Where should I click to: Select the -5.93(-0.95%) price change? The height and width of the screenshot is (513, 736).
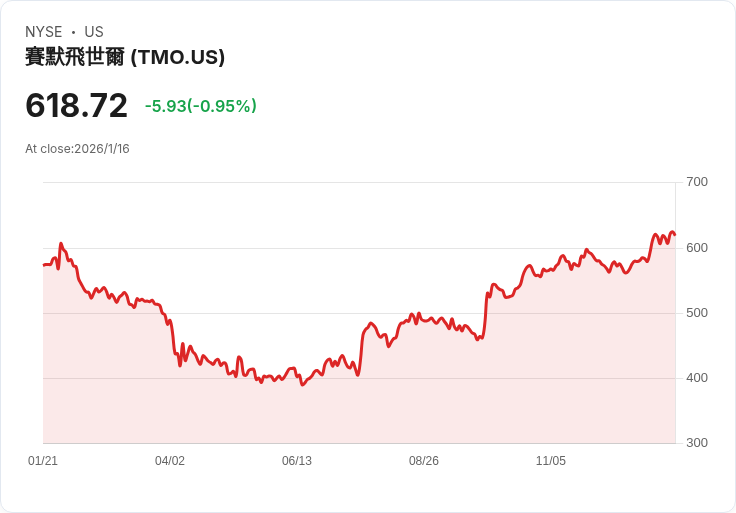coord(200,106)
